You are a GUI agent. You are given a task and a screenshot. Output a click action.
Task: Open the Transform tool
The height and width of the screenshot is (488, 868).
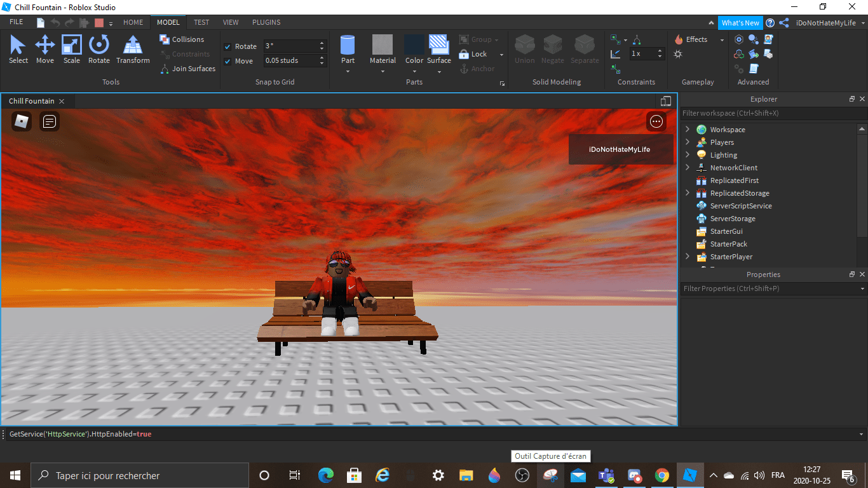[x=132, y=50]
